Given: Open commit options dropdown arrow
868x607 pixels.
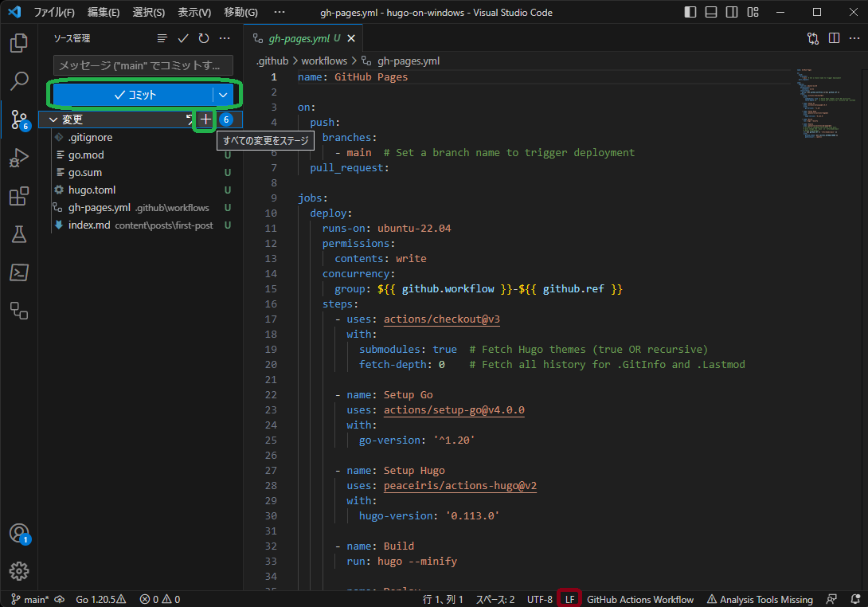Looking at the screenshot, I should [223, 95].
